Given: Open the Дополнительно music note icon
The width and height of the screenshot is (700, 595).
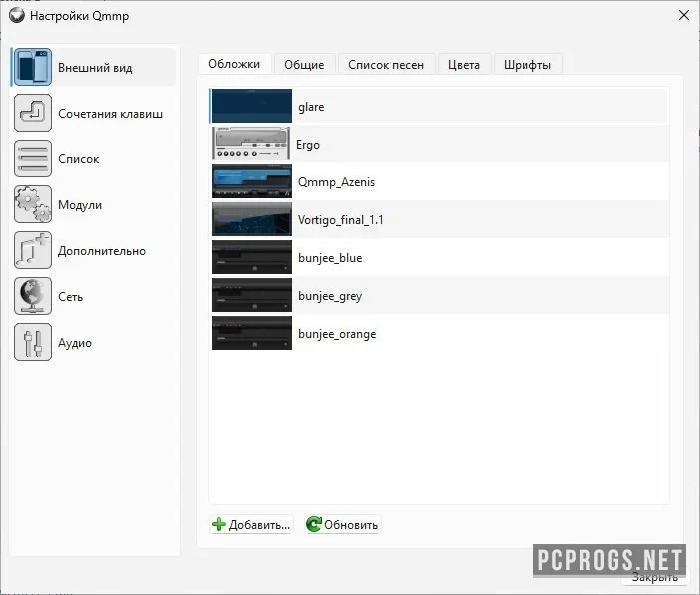Looking at the screenshot, I should click(x=33, y=250).
